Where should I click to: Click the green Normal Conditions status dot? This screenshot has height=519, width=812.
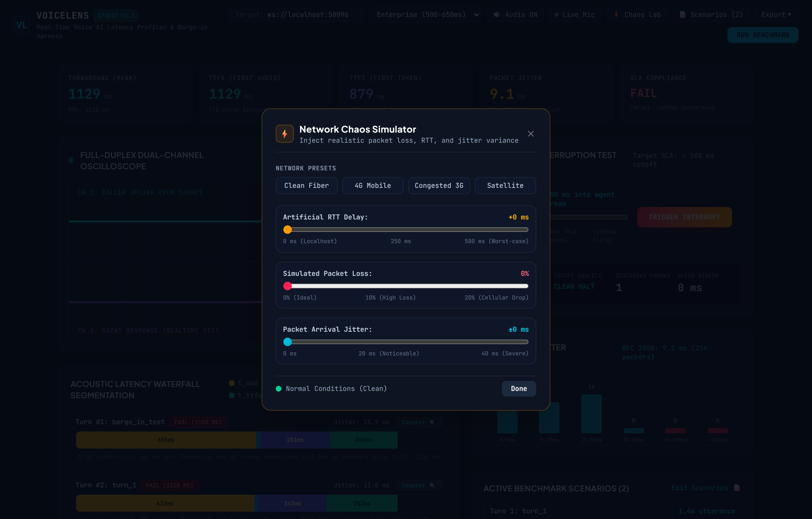(x=279, y=389)
